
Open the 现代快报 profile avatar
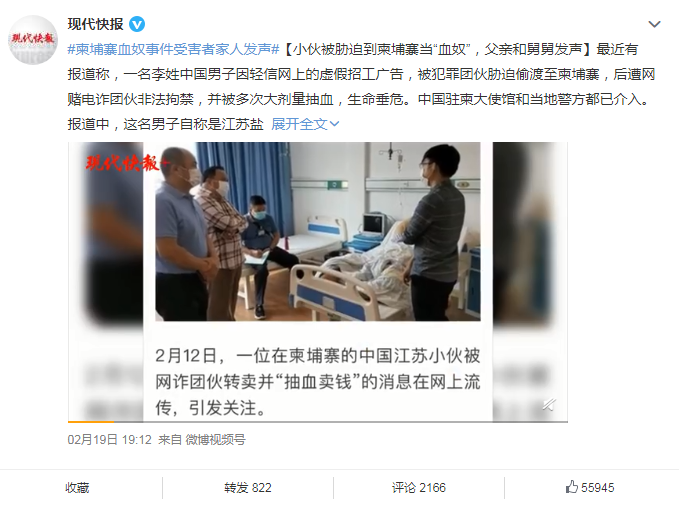tap(33, 40)
